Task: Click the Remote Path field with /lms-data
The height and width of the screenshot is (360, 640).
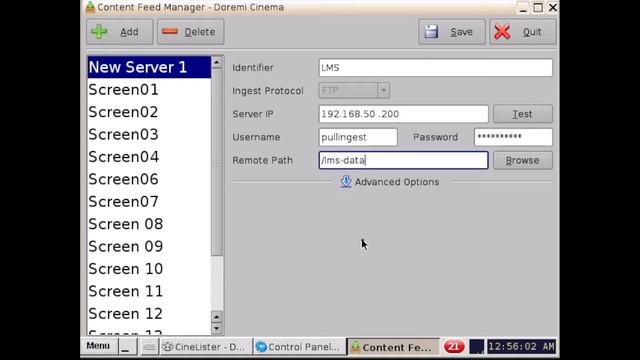Action: pos(403,160)
